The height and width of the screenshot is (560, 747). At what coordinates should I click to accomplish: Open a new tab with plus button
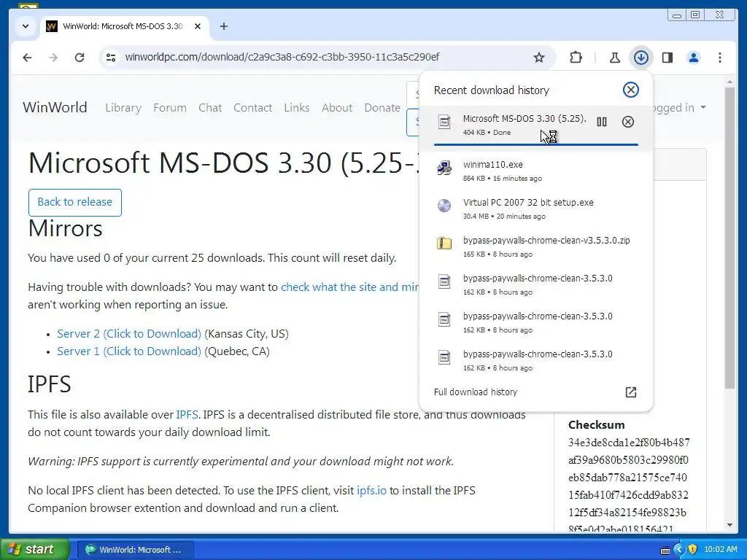coord(224,26)
